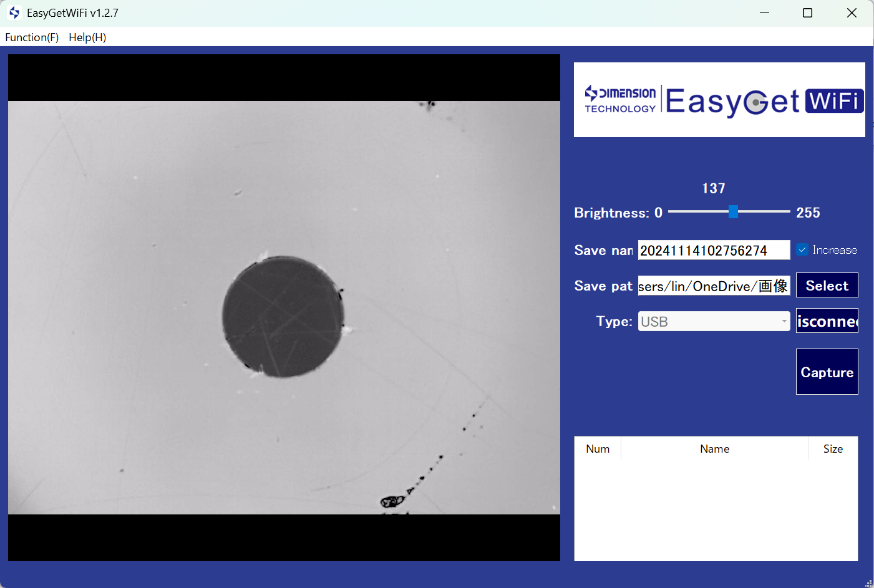874x588 pixels.
Task: Minimize the EasyGetWiFi window
Action: point(764,13)
